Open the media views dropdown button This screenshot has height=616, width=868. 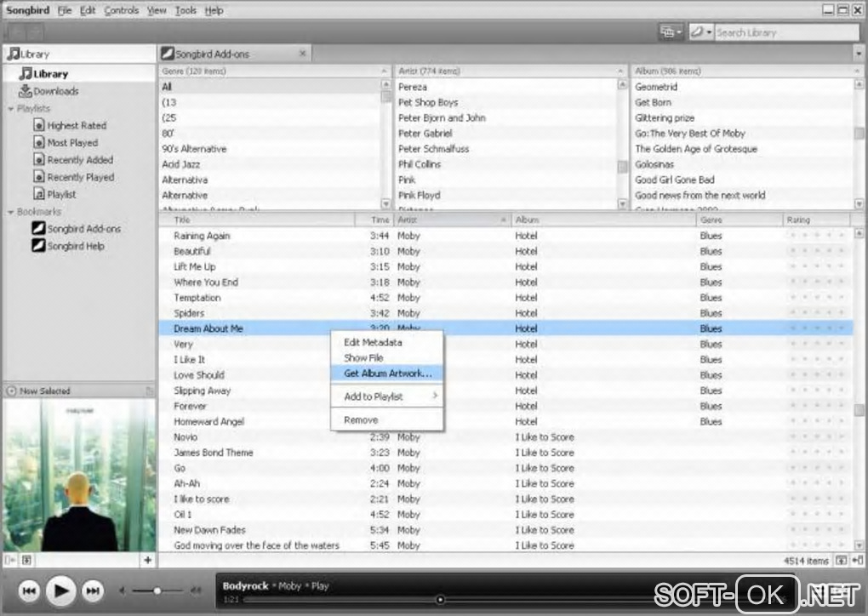[671, 32]
